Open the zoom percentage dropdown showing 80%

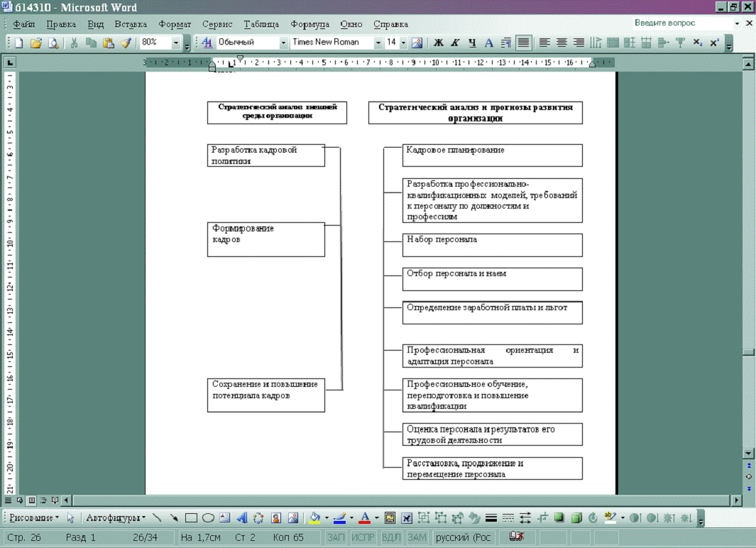176,43
